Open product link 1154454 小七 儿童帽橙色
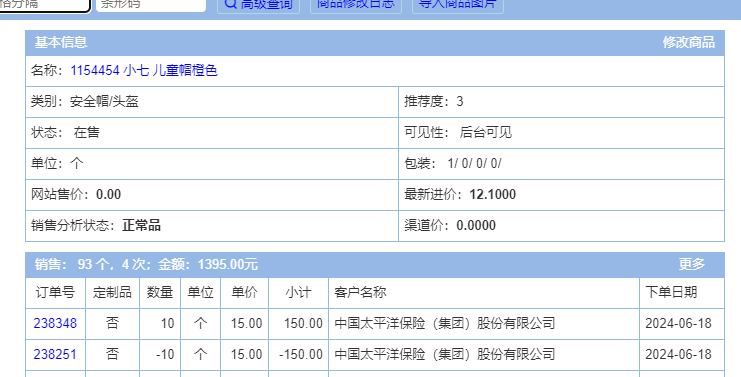 point(144,71)
